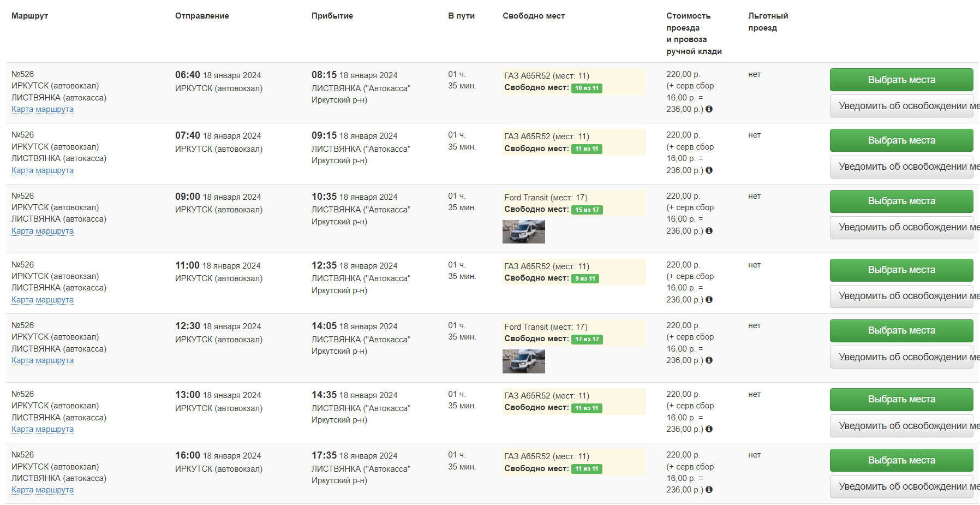
Task: Click price info icon for 11:00 departure
Action: coord(709,300)
